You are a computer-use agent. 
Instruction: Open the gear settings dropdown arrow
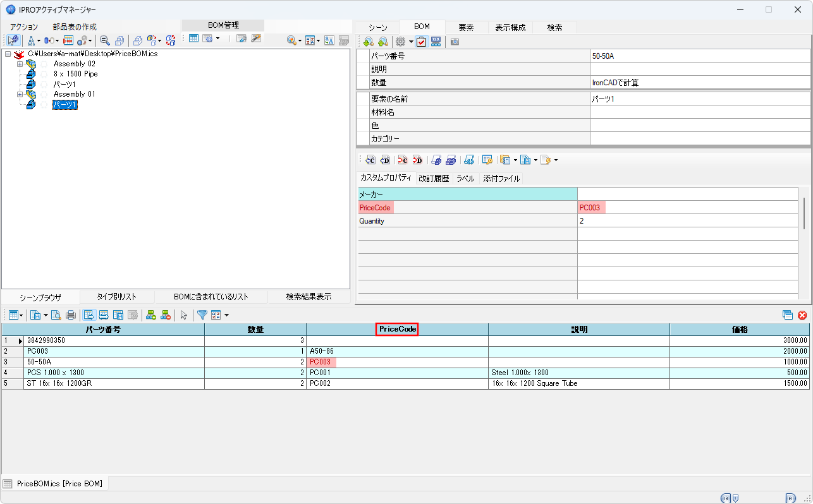tap(411, 42)
